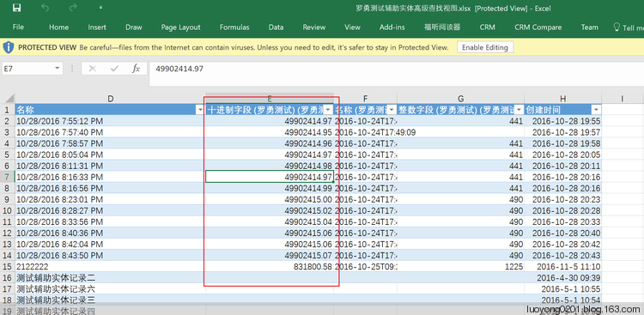Open the Page Layout tab
This screenshot has width=644, height=315.
click(x=180, y=27)
